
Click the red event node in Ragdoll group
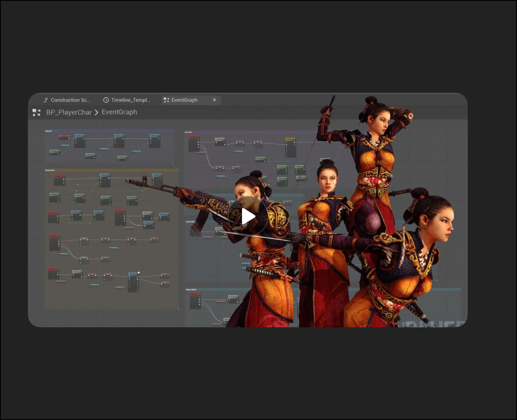pyautogui.click(x=64, y=137)
